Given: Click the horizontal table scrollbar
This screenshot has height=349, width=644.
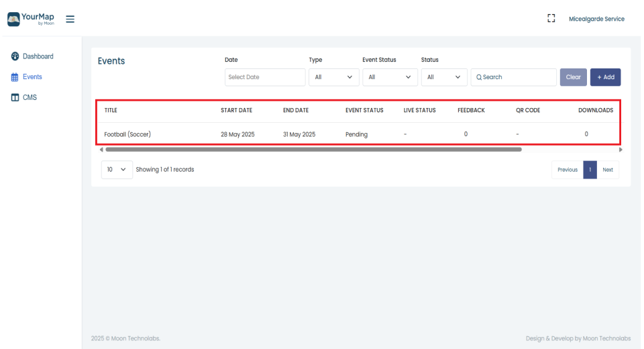Looking at the screenshot, I should click(x=313, y=150).
